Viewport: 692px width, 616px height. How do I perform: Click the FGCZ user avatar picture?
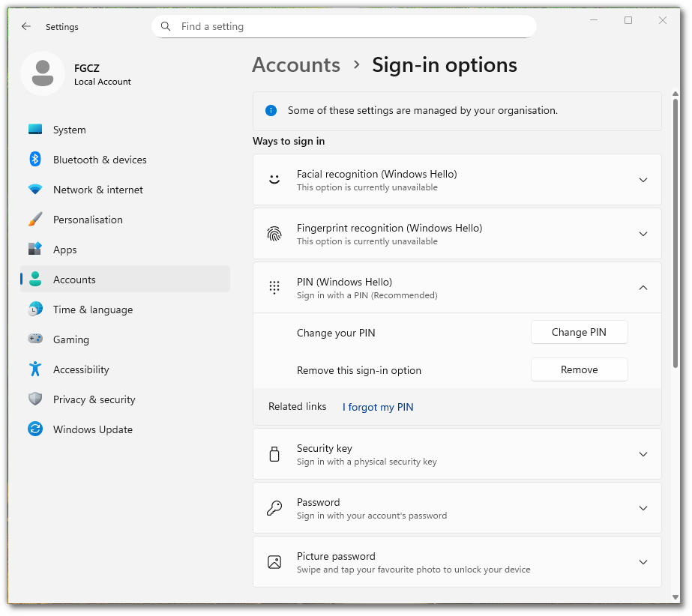43,73
